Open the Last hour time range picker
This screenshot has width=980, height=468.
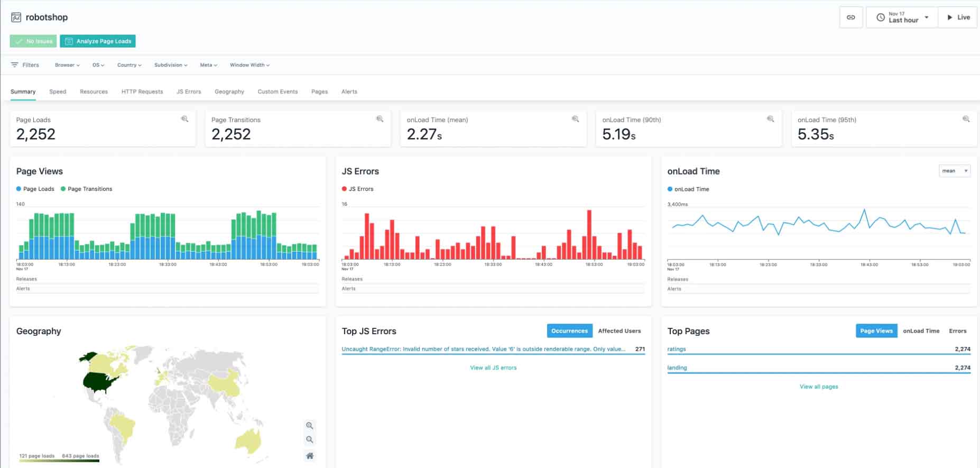902,17
